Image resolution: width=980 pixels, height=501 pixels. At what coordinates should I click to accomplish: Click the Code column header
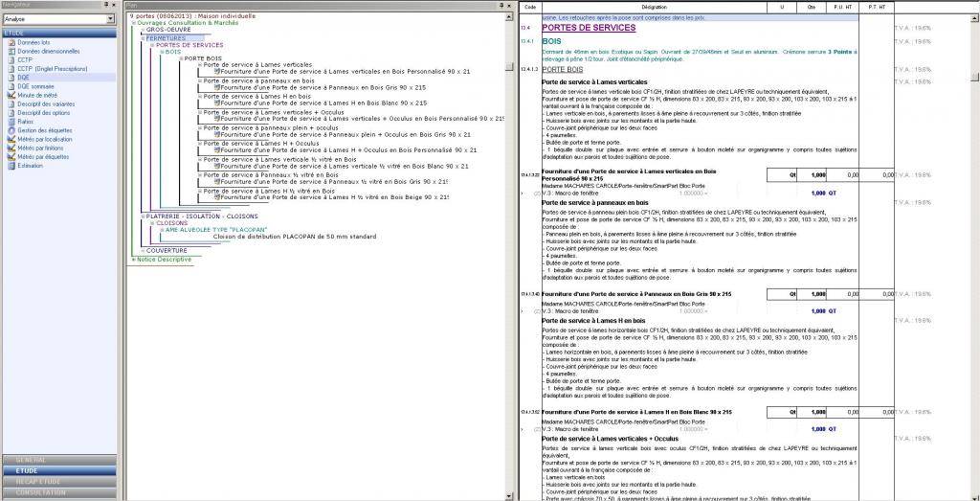pyautogui.click(x=530, y=7)
